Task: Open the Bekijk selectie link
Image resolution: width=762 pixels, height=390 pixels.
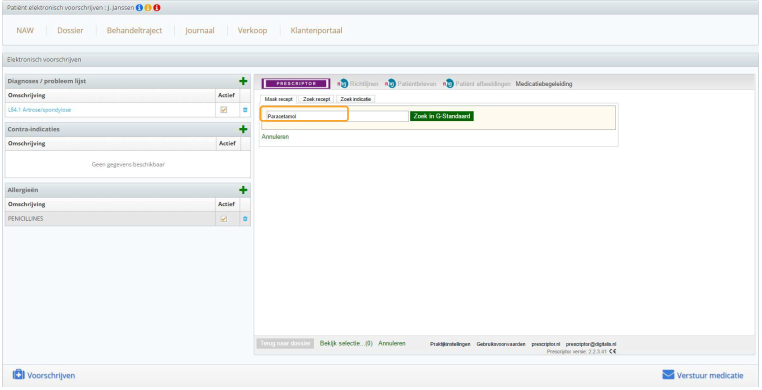Action: pos(346,343)
